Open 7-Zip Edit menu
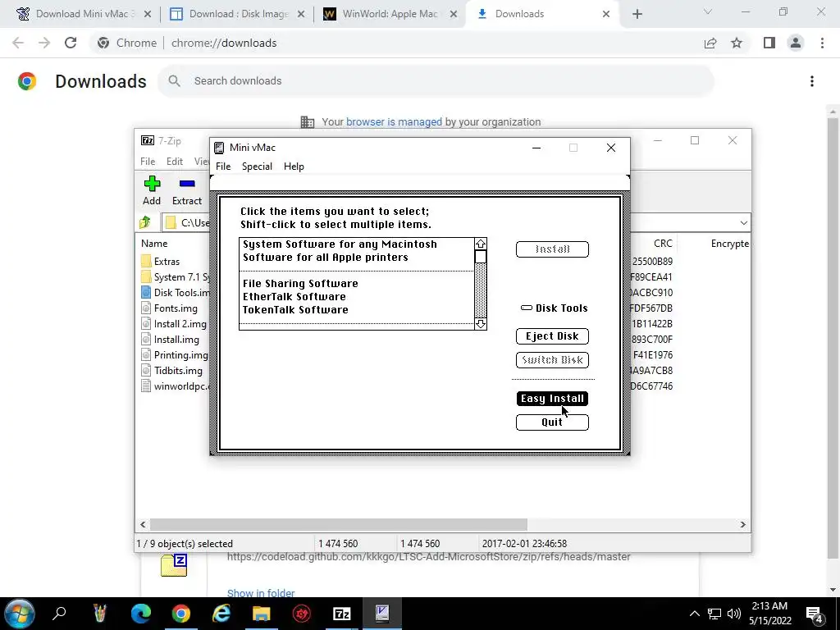 [x=175, y=162]
